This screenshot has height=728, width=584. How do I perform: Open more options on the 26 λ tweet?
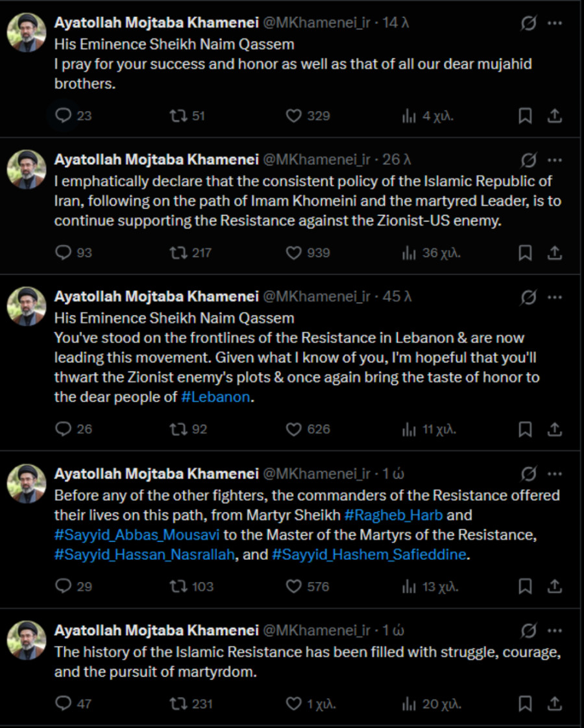[555, 160]
